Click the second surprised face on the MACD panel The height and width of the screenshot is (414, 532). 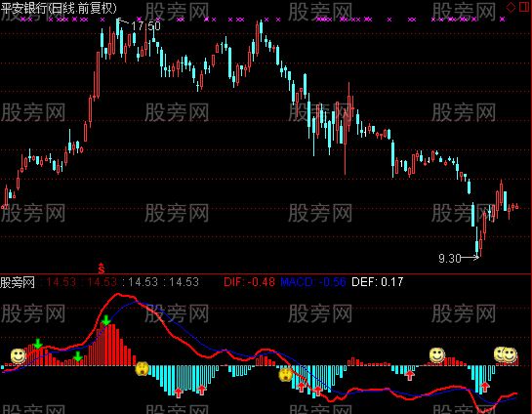point(286,375)
